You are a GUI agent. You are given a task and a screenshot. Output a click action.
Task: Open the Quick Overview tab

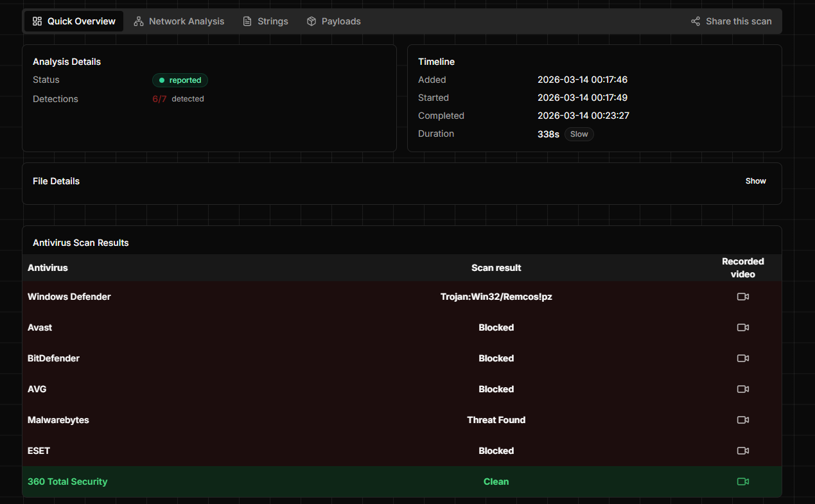[x=74, y=21]
